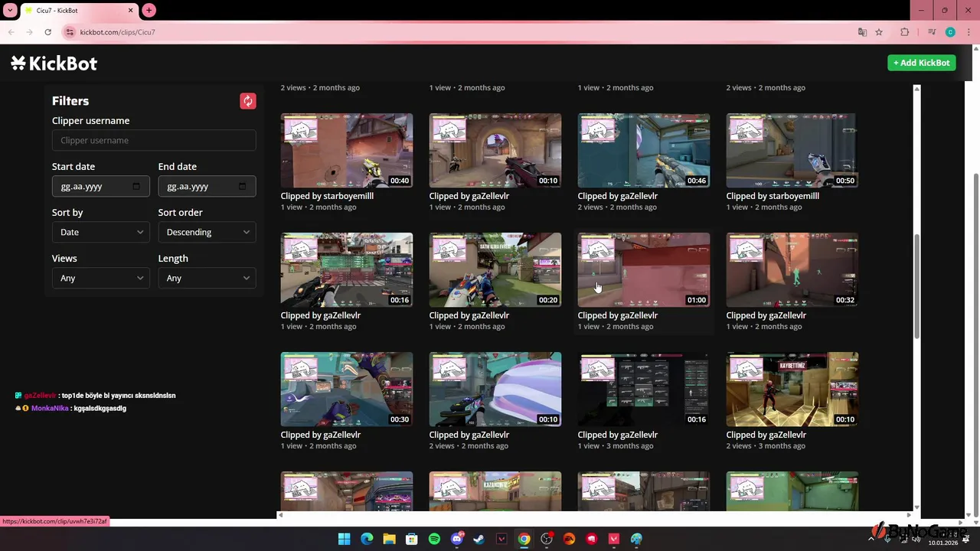
Task: Open the Chrome profile avatar
Action: (950, 32)
